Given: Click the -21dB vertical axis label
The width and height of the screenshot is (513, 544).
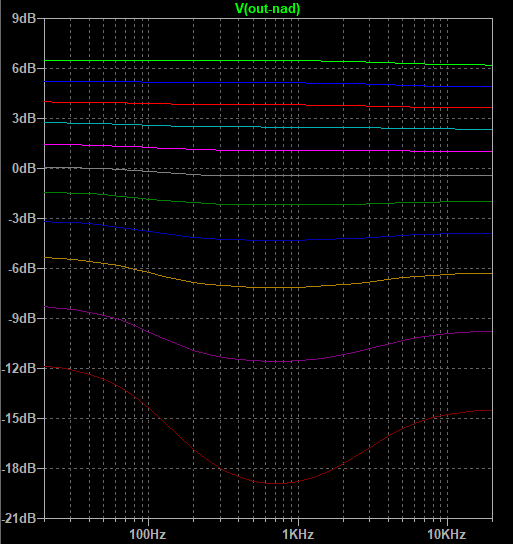Looking at the screenshot, I should click(x=19, y=518).
